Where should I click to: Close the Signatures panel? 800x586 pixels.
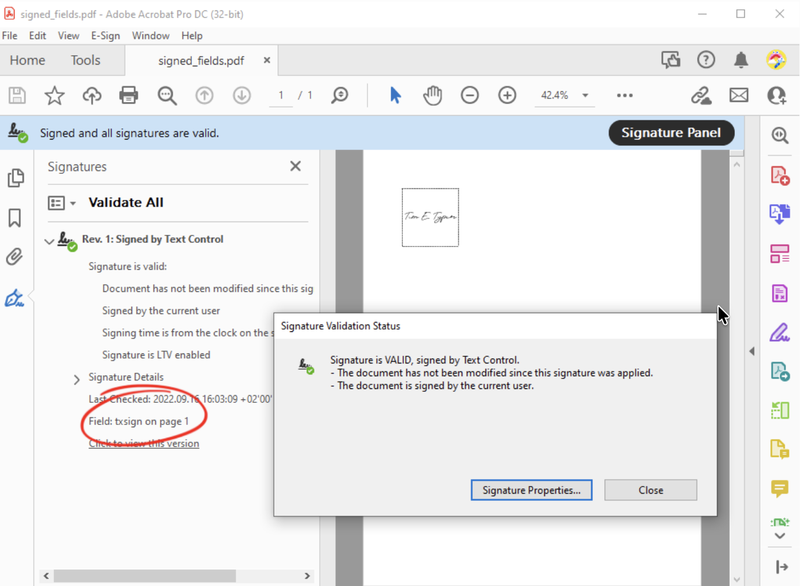pos(295,166)
